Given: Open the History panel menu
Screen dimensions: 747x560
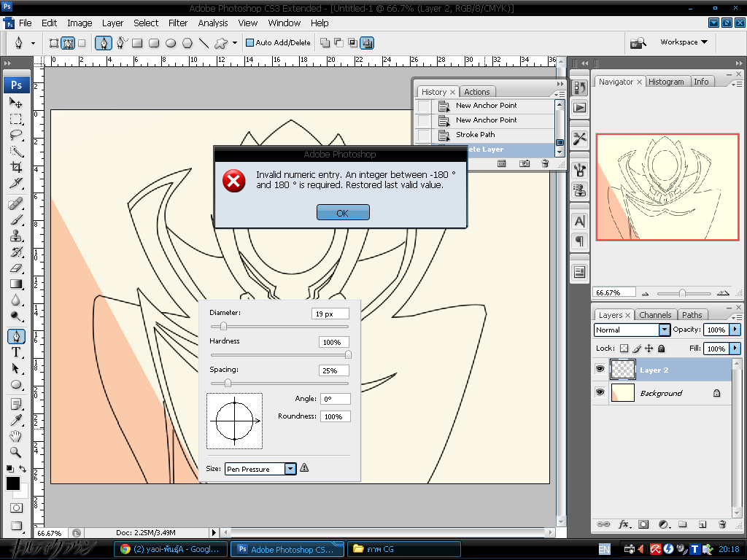Looking at the screenshot, I should pos(561,94).
